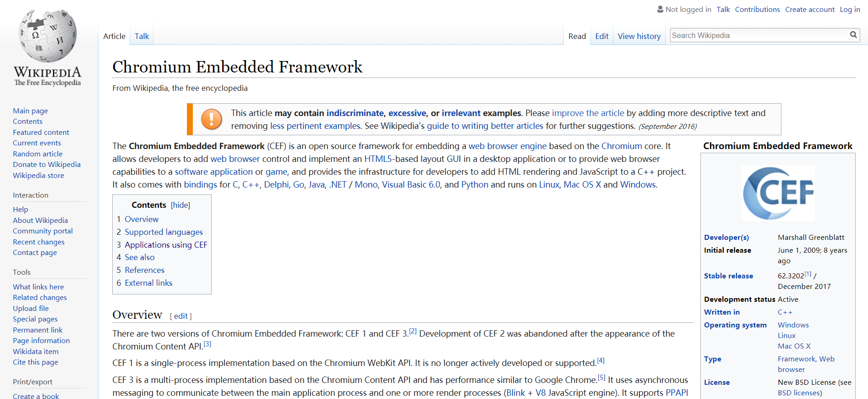Image resolution: width=868 pixels, height=399 pixels.
Task: Click the Wikipedia globe logo
Action: [48, 36]
